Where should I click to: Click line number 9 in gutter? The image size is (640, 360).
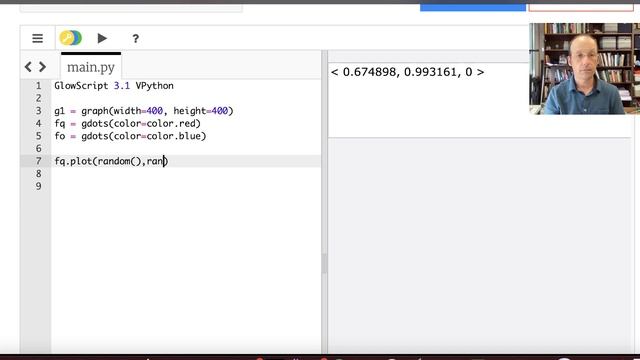(38, 186)
